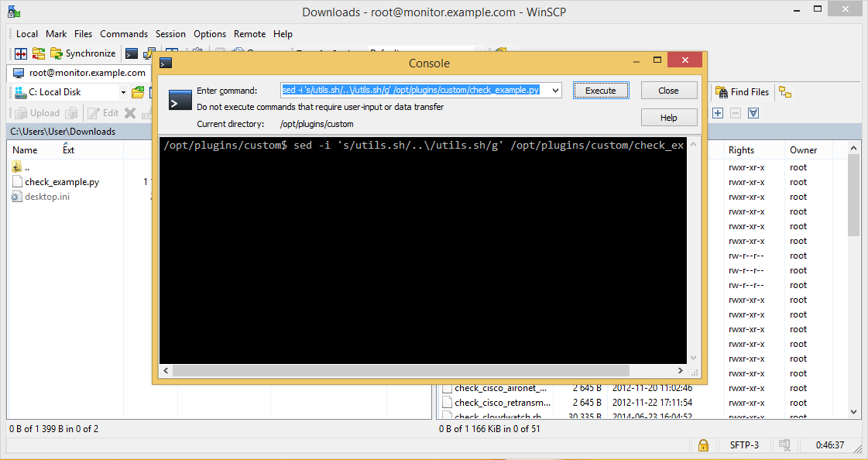Screen dimensions: 868x460
Task: Click the plus Select Files icon
Action: coord(718,114)
